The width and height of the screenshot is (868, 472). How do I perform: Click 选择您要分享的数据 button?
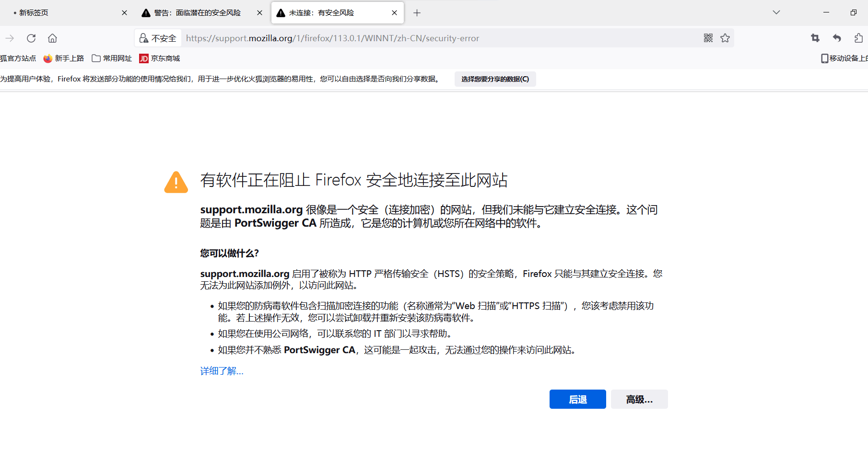click(495, 79)
